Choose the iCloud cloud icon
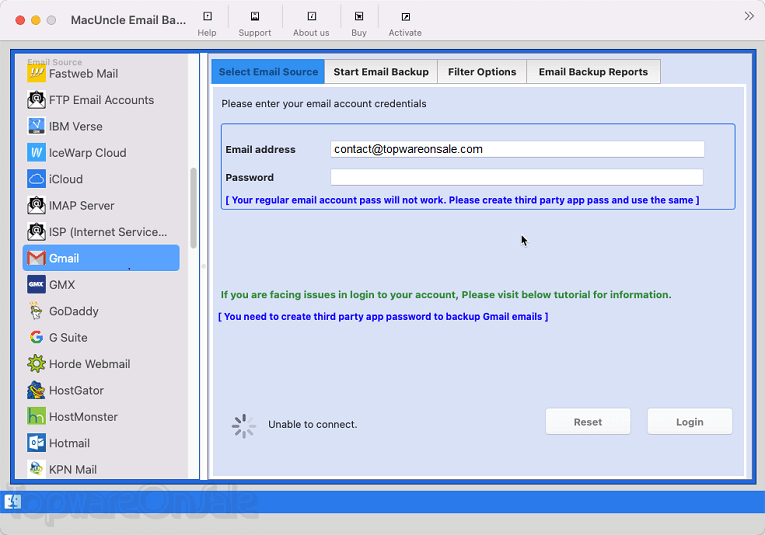The image size is (765, 535). pos(36,179)
